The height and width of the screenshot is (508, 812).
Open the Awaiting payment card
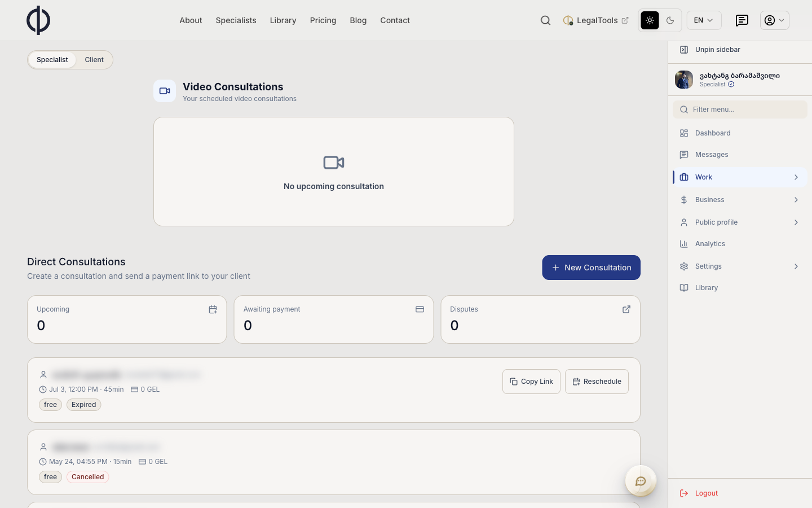(x=334, y=319)
